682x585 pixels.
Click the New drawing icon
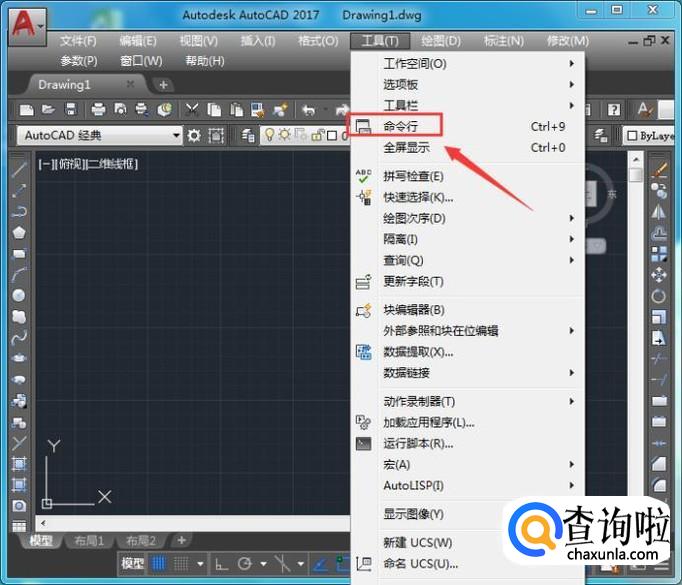coord(27,110)
